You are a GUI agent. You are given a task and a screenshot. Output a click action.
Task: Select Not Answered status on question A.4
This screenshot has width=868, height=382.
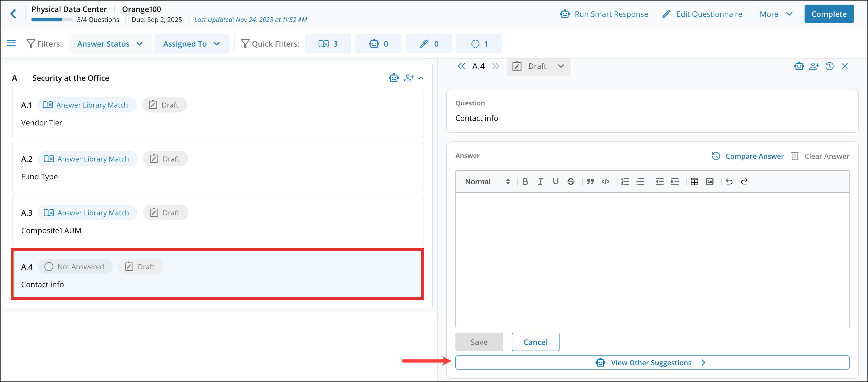click(x=75, y=266)
